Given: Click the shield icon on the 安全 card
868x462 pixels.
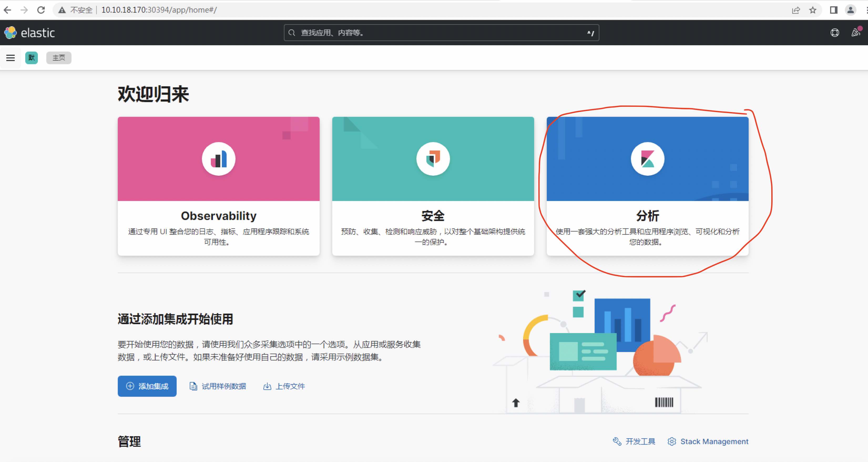Looking at the screenshot, I should pos(433,158).
